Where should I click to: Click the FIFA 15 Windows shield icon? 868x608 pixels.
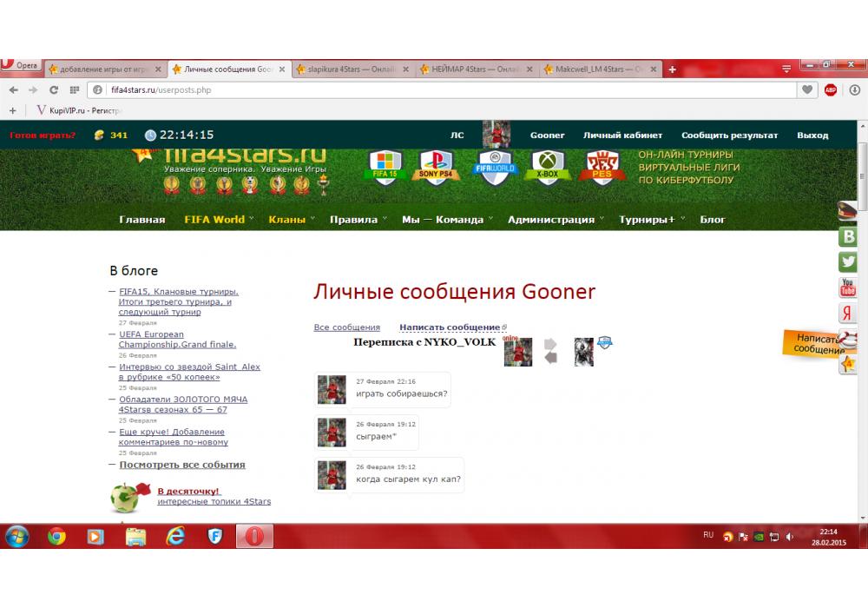tap(385, 166)
